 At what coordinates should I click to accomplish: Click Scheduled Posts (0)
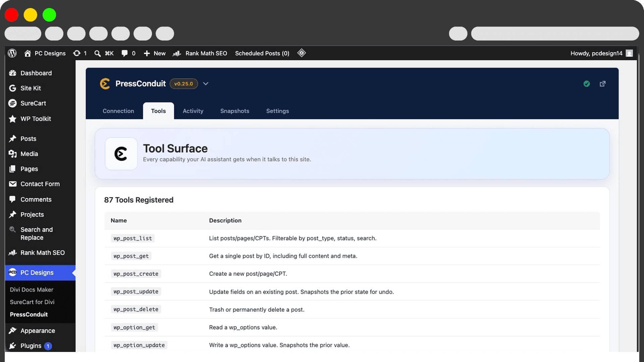(x=262, y=53)
